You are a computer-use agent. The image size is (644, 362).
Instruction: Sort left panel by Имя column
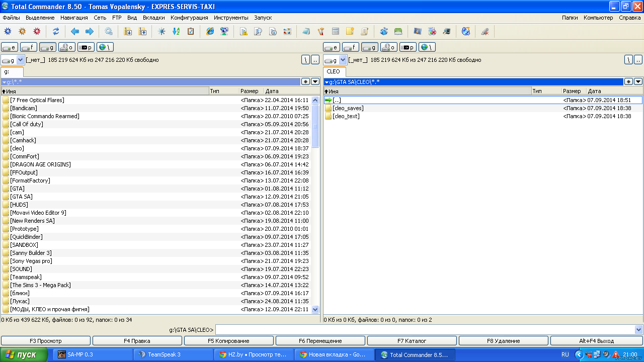(x=105, y=91)
